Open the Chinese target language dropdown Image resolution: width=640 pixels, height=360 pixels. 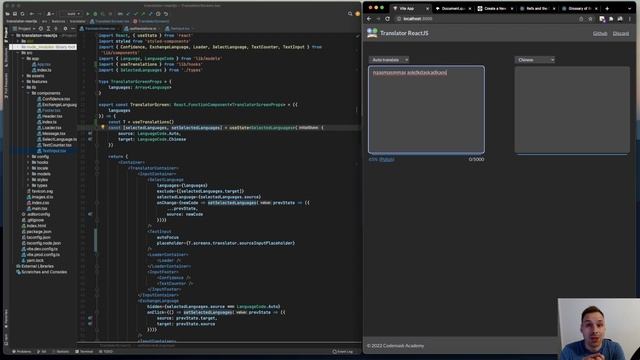(x=535, y=60)
